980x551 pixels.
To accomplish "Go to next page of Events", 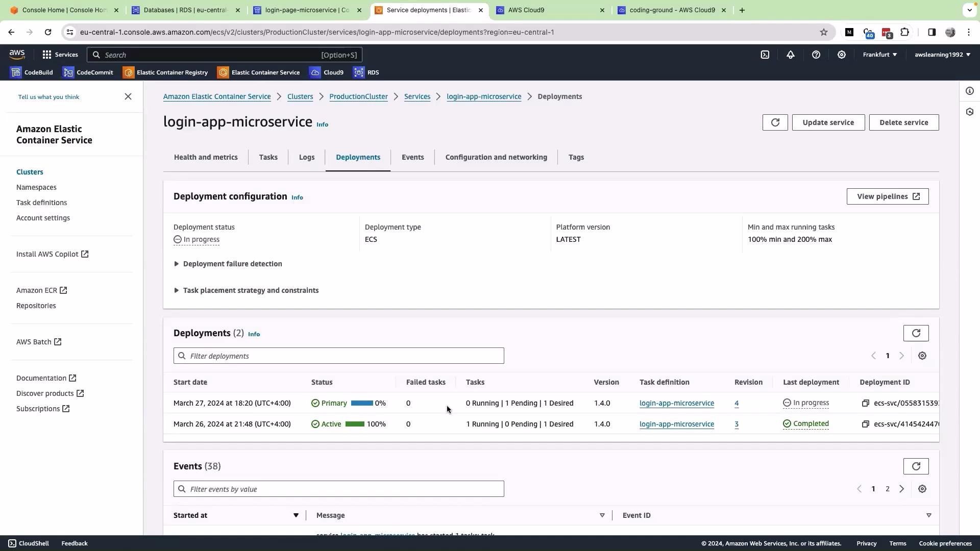I will 901,489.
